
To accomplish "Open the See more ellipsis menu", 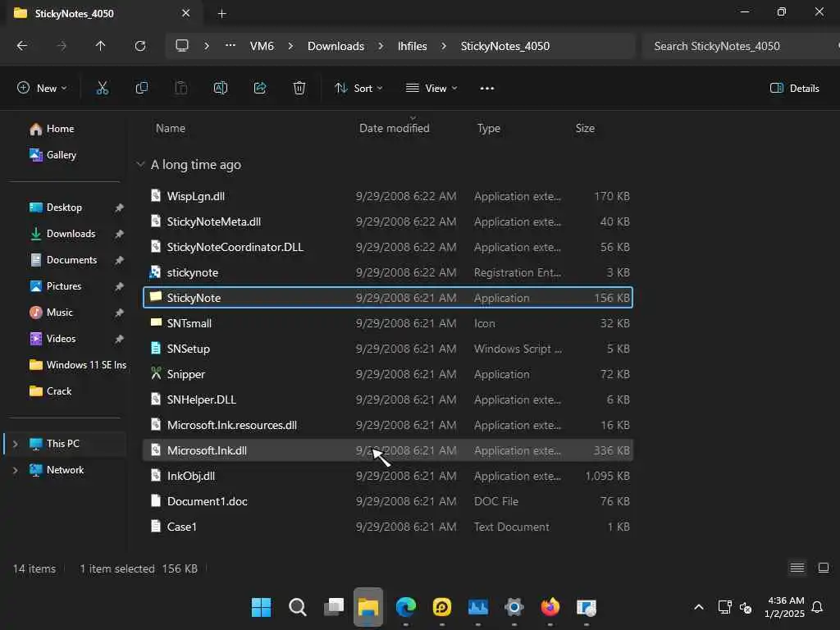I will pos(487,89).
